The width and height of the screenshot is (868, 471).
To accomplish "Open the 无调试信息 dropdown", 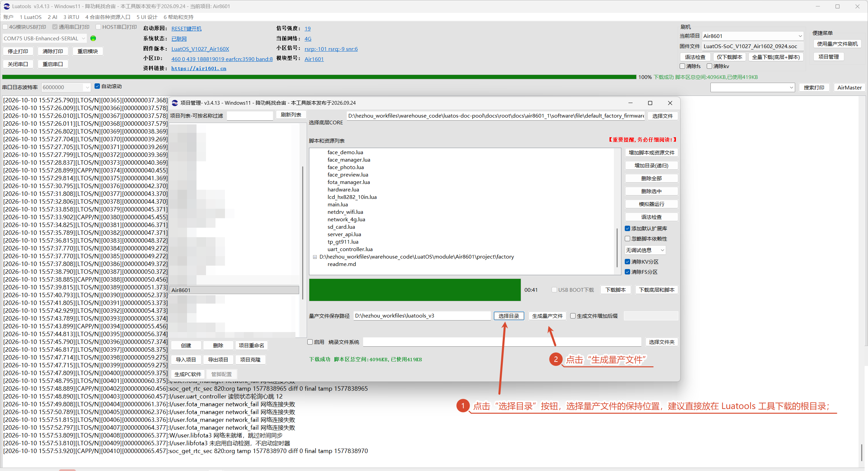I will click(645, 250).
